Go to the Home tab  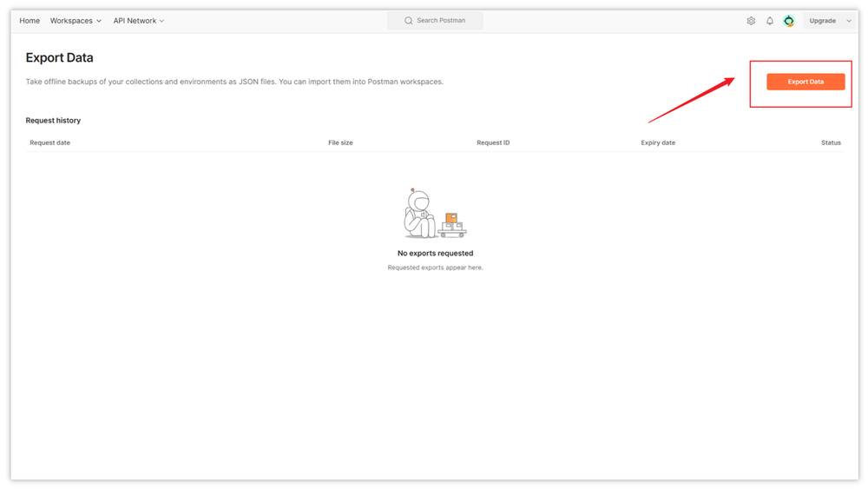click(x=30, y=21)
